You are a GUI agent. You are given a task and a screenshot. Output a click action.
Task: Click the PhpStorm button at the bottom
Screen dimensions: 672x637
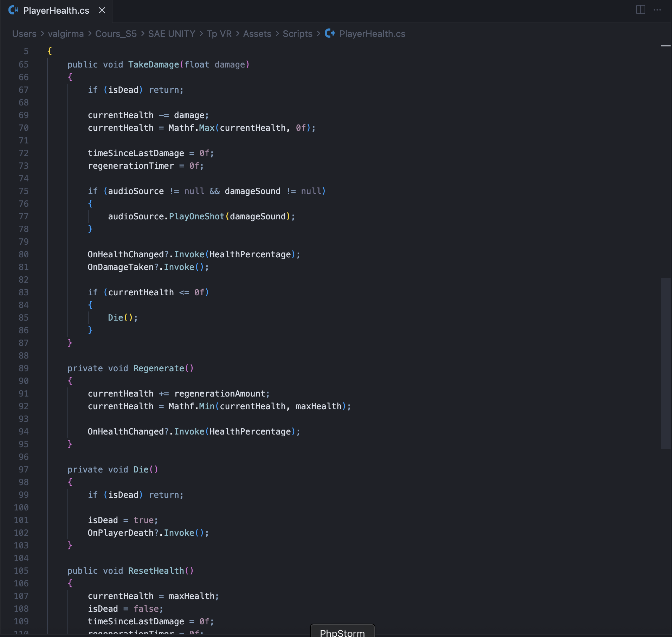click(342, 632)
